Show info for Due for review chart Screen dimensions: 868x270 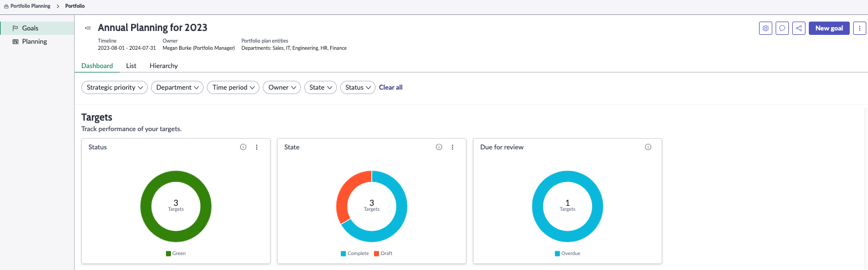coord(648,147)
